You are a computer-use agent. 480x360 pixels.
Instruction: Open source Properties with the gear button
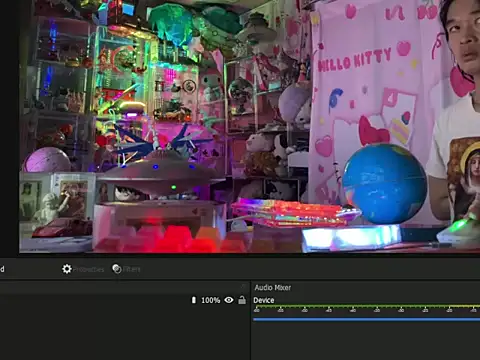[83, 269]
